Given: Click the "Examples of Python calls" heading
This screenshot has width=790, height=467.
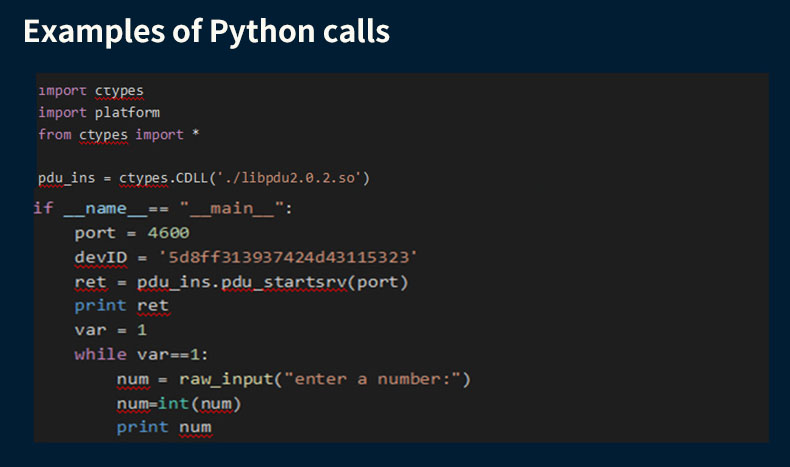Looking at the screenshot, I should [x=206, y=31].
